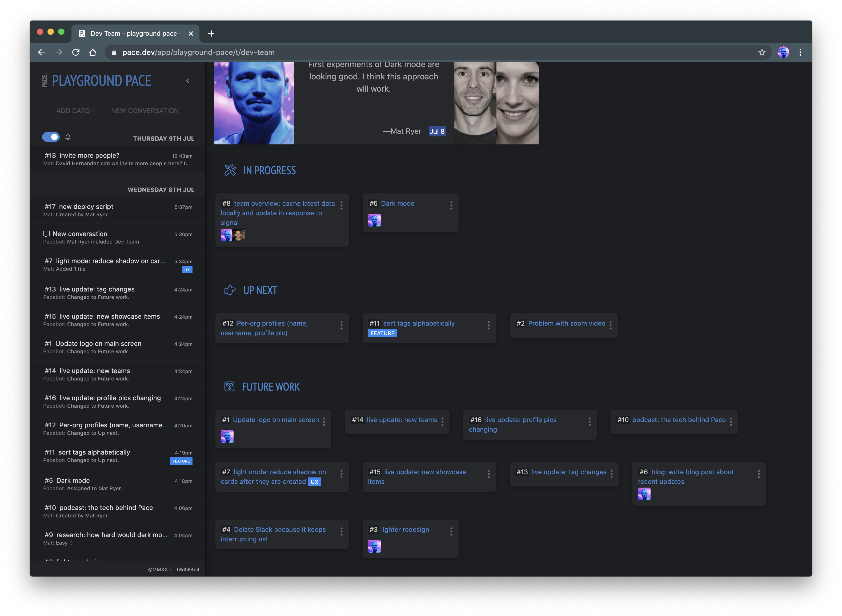Expand the ADD CARD dropdown

(76, 111)
